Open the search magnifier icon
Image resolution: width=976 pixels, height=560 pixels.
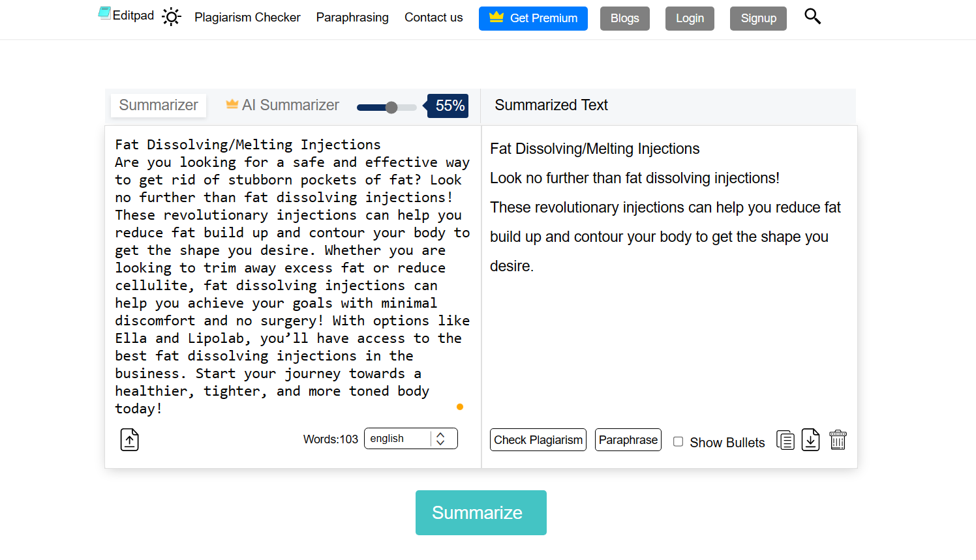(x=812, y=16)
